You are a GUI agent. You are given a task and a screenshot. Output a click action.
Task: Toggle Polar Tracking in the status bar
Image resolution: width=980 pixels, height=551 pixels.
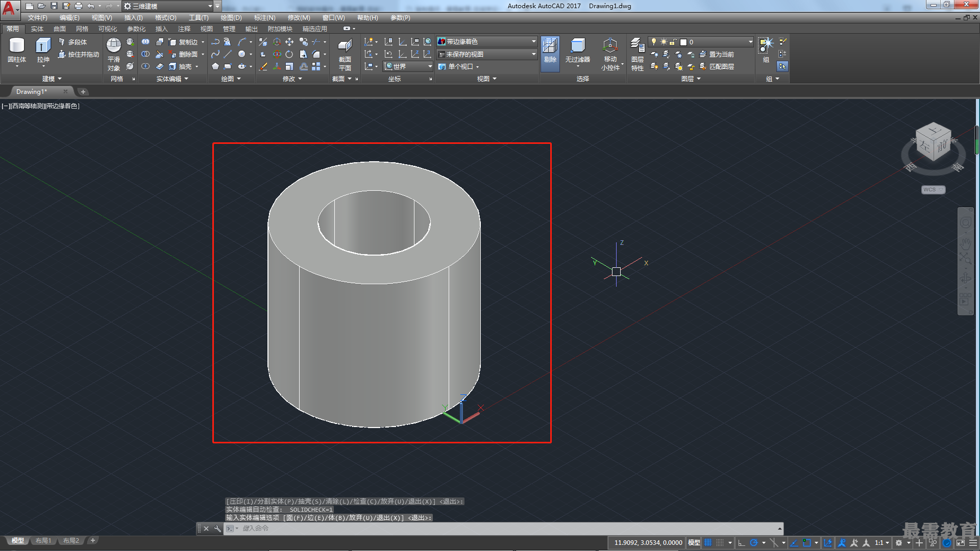[x=753, y=543]
